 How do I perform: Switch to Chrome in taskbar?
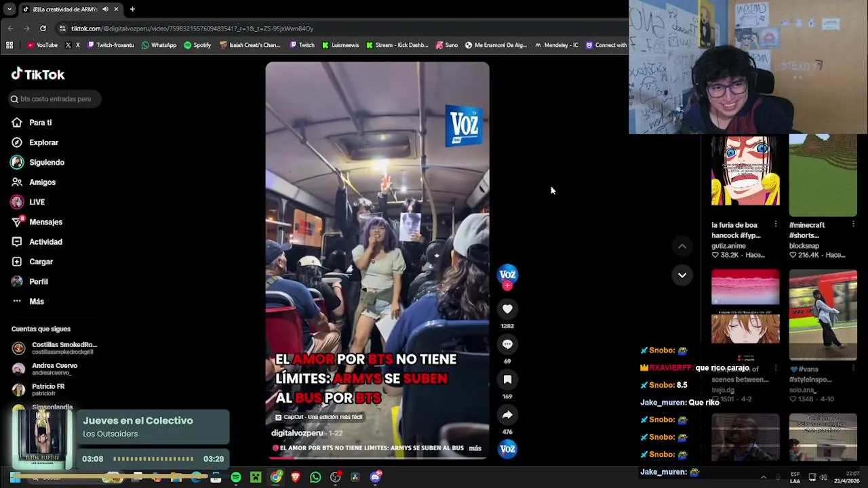275,477
